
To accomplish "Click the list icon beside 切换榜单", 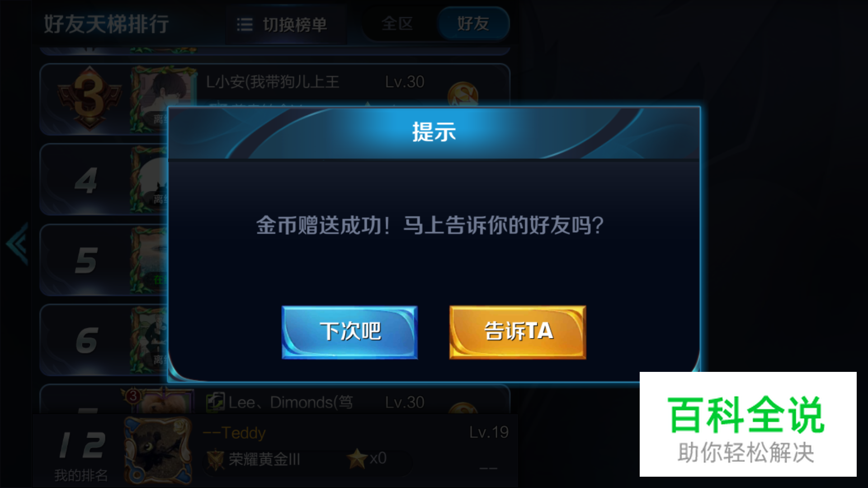I will tap(245, 24).
